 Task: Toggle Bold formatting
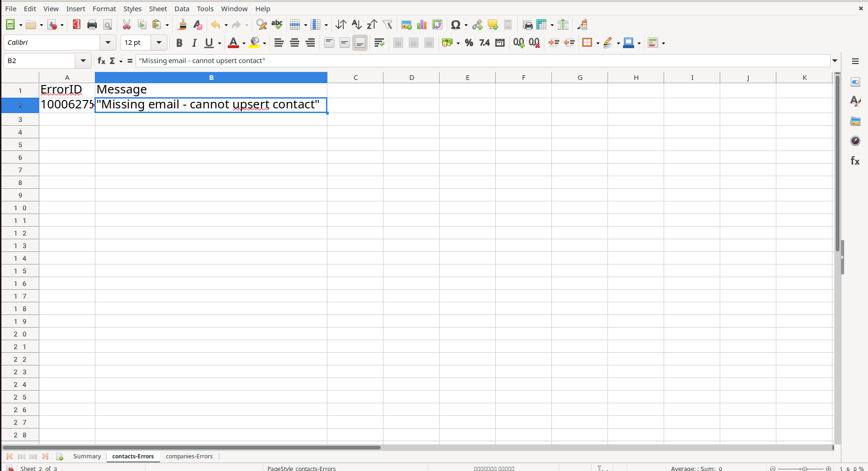point(179,43)
